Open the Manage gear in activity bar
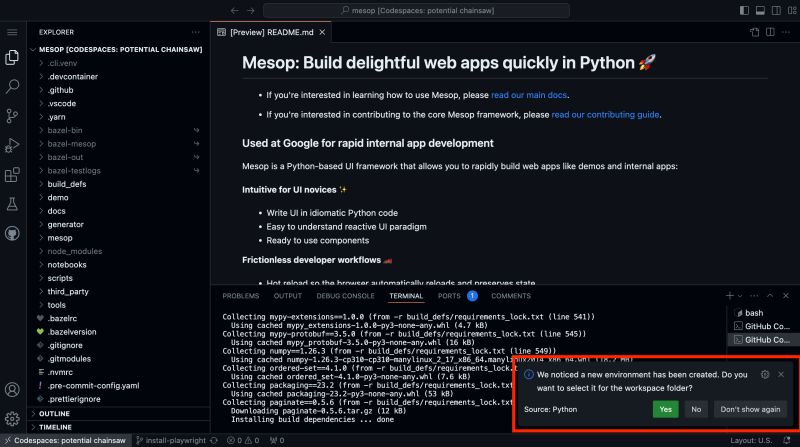 click(12, 419)
